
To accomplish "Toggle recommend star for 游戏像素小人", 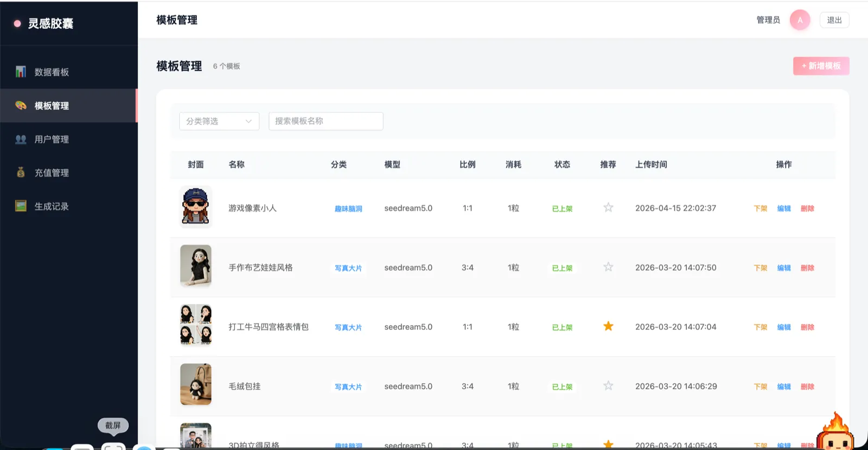I will 608,207.
